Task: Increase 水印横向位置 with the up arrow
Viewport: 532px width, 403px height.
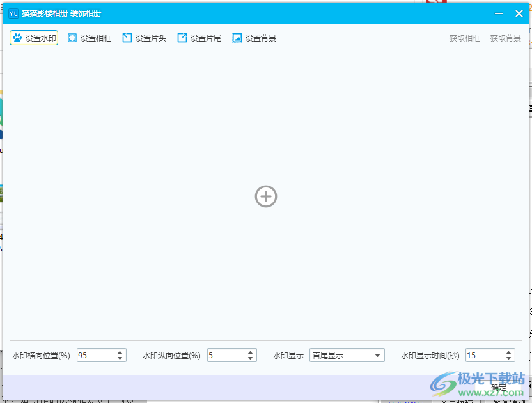Action: pyautogui.click(x=120, y=352)
